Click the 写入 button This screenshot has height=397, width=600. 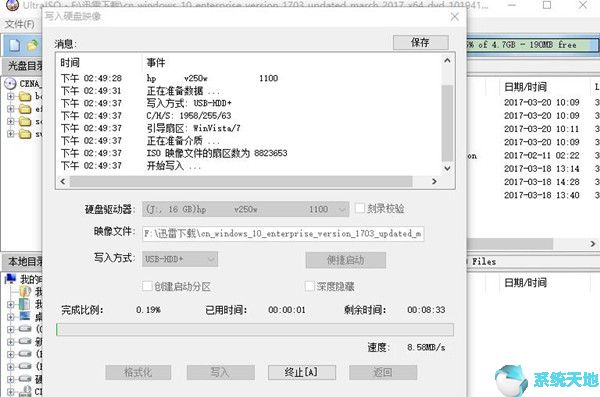tap(220, 372)
